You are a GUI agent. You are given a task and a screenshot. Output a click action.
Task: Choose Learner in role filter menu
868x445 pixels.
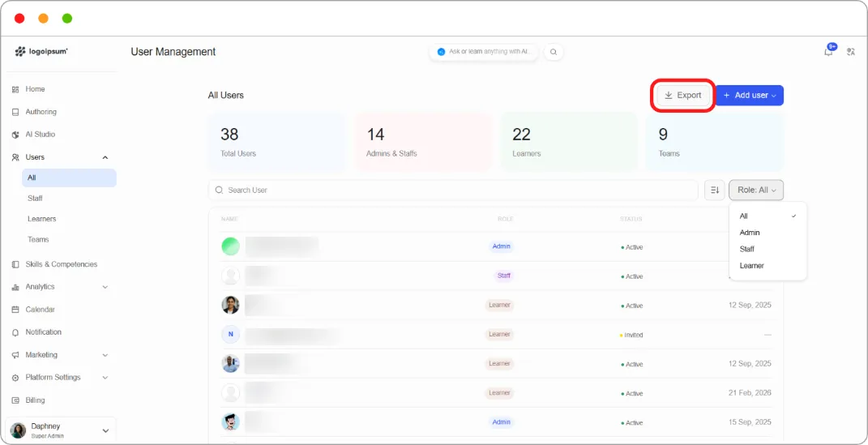(x=768, y=266)
